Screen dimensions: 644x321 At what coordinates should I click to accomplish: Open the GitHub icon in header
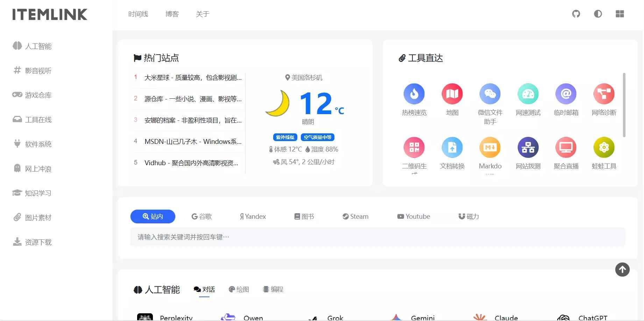click(x=576, y=14)
